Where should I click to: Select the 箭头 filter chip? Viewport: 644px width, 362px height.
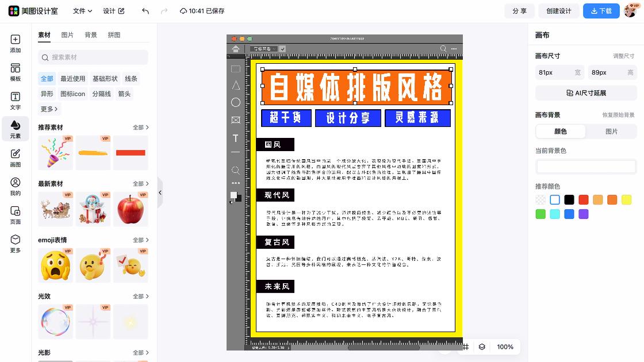124,94
